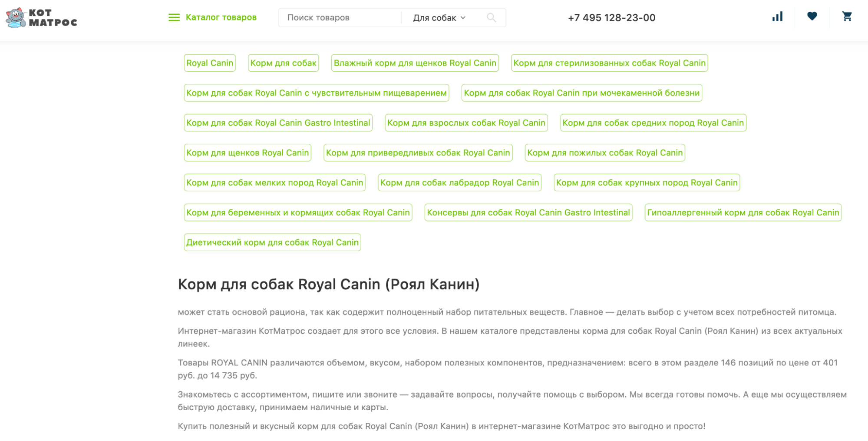Screen dimensions: 868x441
Task: Open the hamburger catalog menu icon
Action: click(174, 18)
